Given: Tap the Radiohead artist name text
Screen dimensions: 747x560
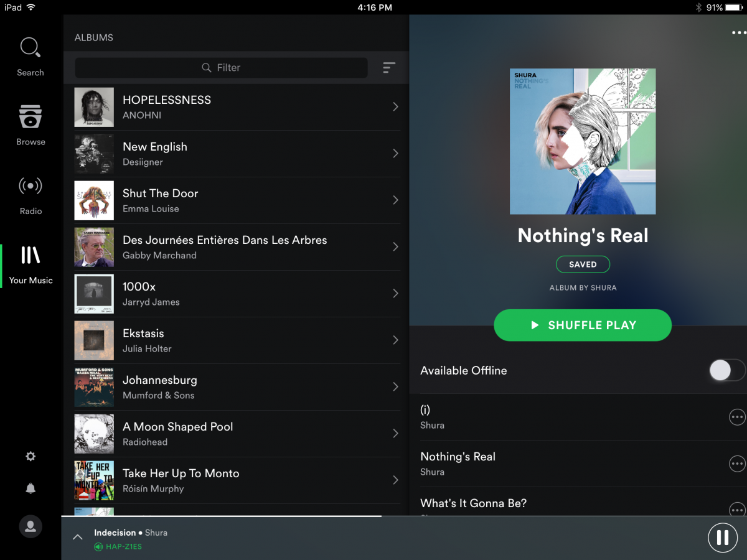Looking at the screenshot, I should pyautogui.click(x=145, y=442).
